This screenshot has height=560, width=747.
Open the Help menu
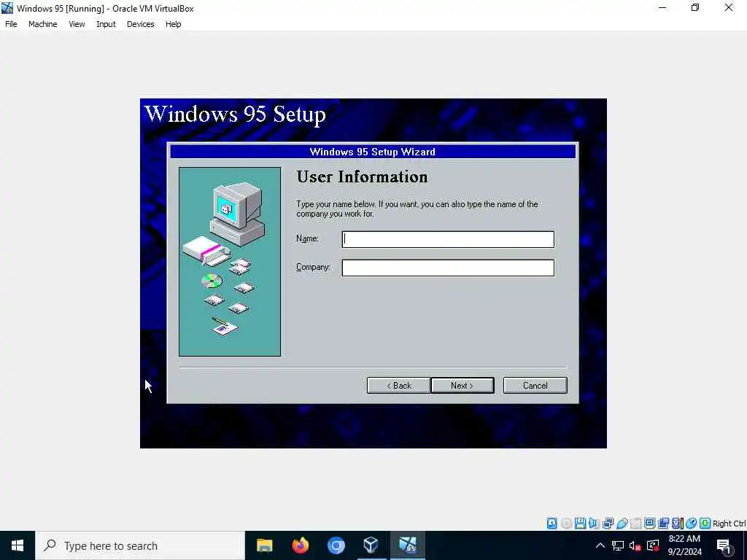tap(174, 24)
